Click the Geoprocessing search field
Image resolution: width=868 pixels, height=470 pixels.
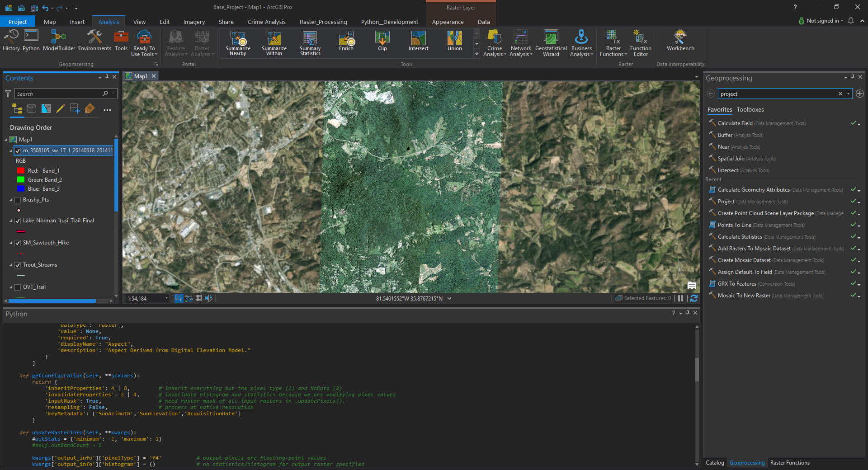[777, 94]
